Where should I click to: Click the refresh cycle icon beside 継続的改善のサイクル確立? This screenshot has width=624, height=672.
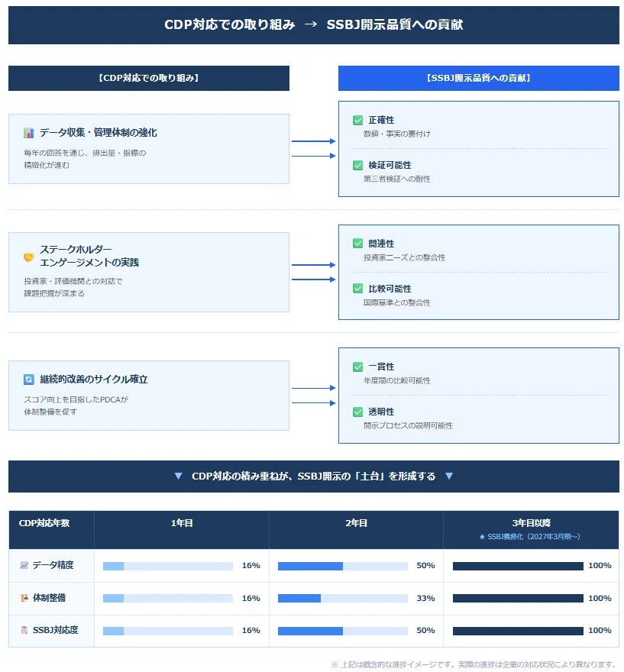(29, 380)
